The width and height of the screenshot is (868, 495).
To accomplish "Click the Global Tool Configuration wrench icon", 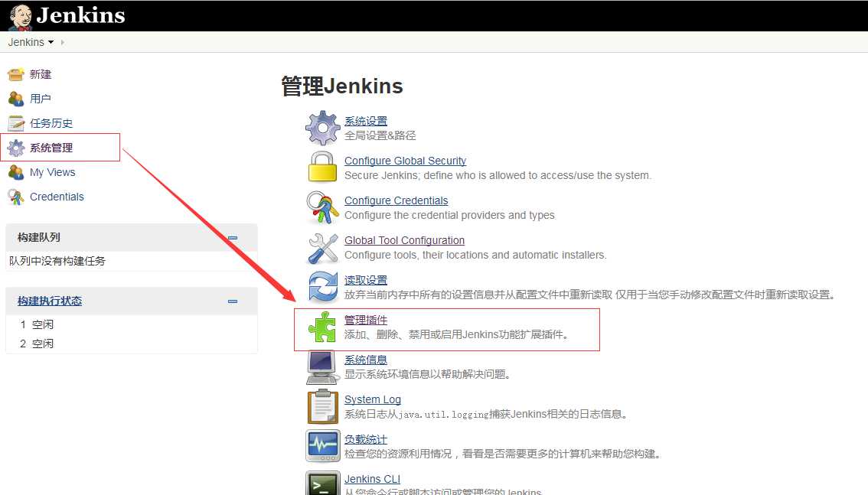I will point(323,248).
